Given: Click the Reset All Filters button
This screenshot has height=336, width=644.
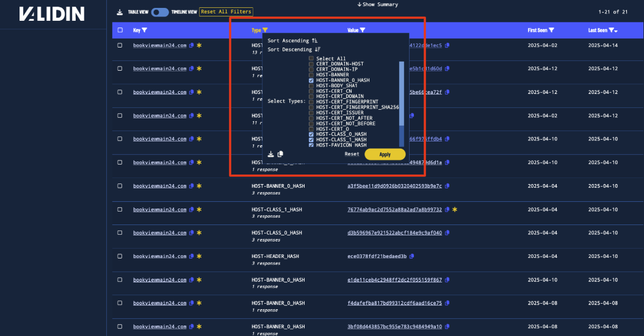Looking at the screenshot, I should (x=226, y=12).
